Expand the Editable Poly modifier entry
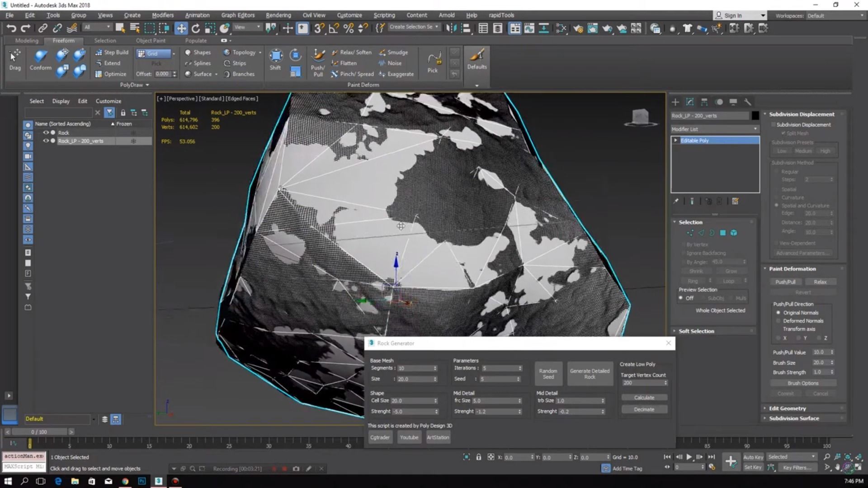Viewport: 868px width, 488px height. pyautogui.click(x=676, y=140)
